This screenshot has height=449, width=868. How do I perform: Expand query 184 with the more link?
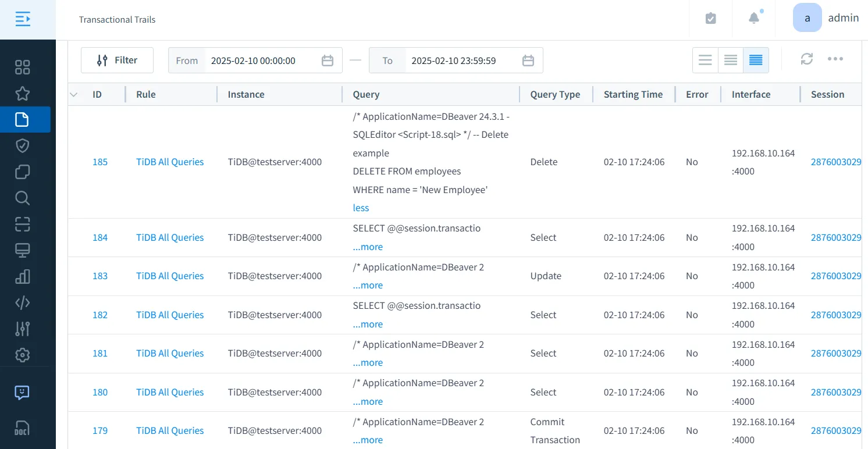(x=368, y=247)
